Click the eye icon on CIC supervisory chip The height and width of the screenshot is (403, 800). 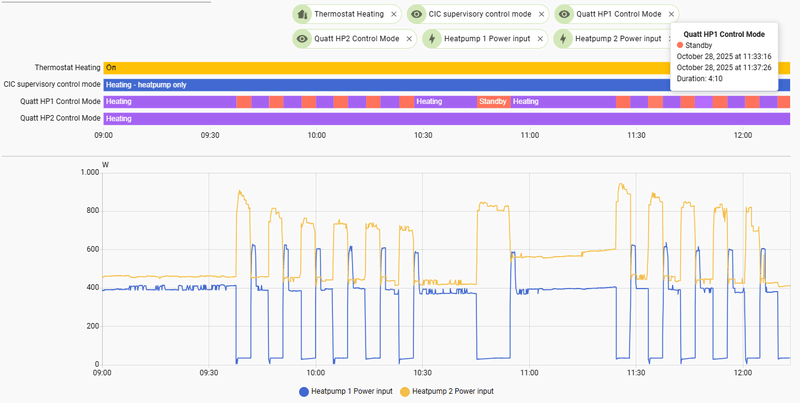pyautogui.click(x=417, y=15)
